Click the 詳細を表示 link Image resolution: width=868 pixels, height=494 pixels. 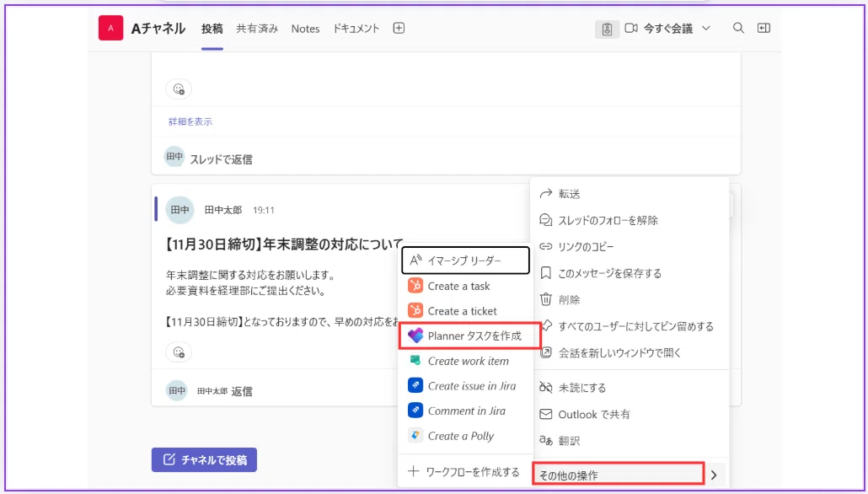[x=190, y=121]
